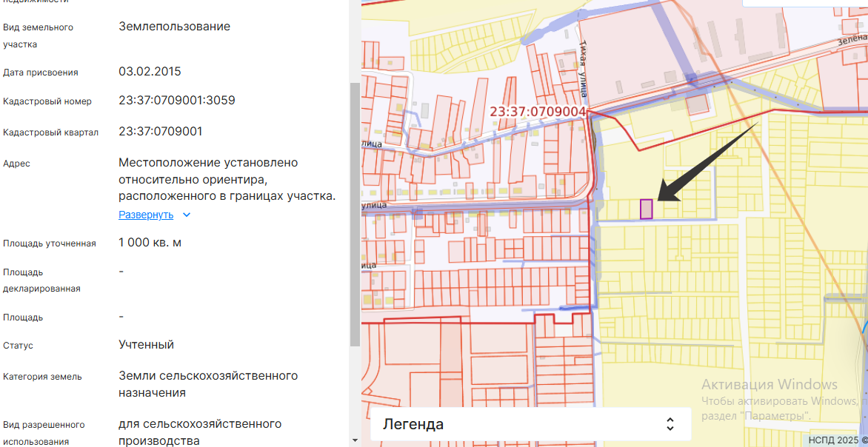Click the cadastral quarter value 23:37:0709001
The image size is (868, 447).
[x=161, y=132]
